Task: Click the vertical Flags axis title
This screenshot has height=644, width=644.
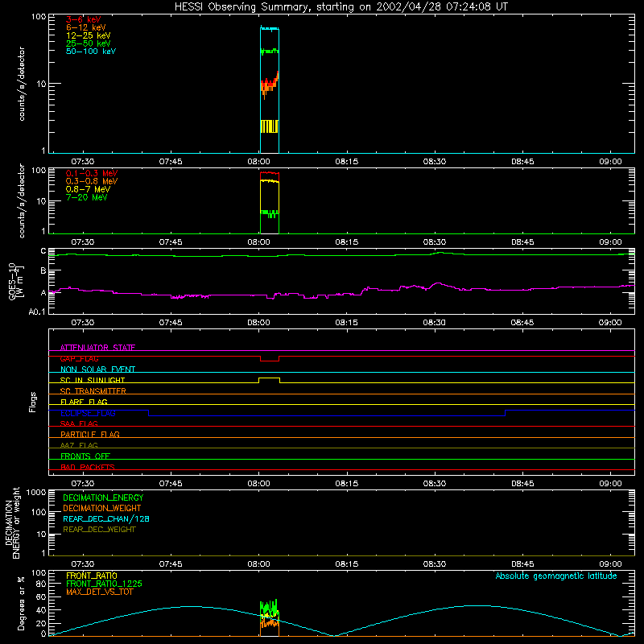Action: click(33, 402)
